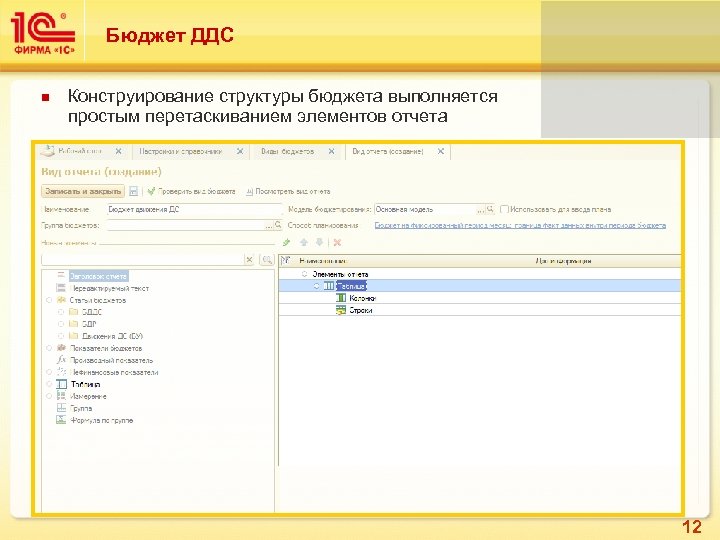Screen dimensions: 720x540
Task: Close the Виды бюджетов tab
Action: 332,151
